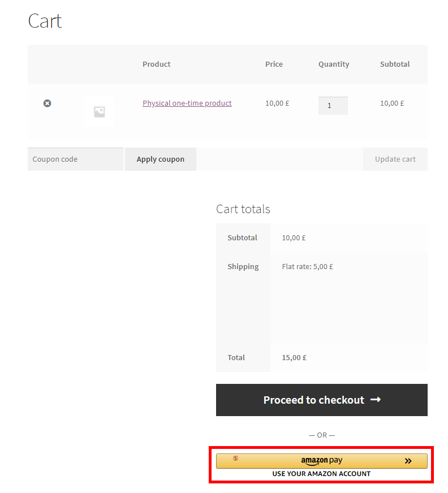Viewport: 448px width, 493px height.
Task: Proceed to checkout
Action: [x=321, y=400]
